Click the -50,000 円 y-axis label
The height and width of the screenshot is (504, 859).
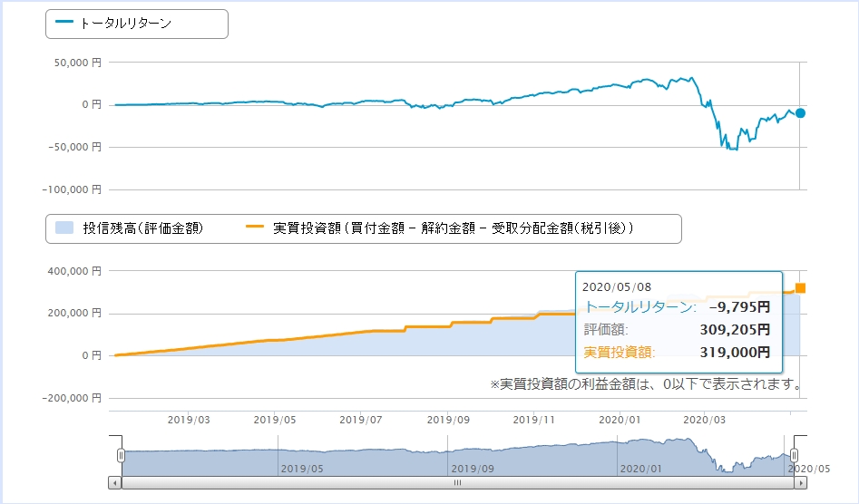[x=74, y=147]
